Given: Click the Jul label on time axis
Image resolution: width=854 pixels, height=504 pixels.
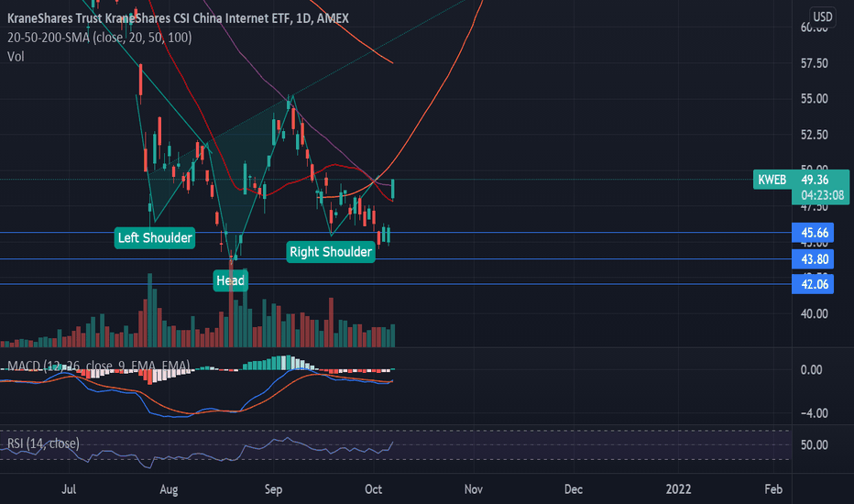Looking at the screenshot, I should tap(69, 489).
